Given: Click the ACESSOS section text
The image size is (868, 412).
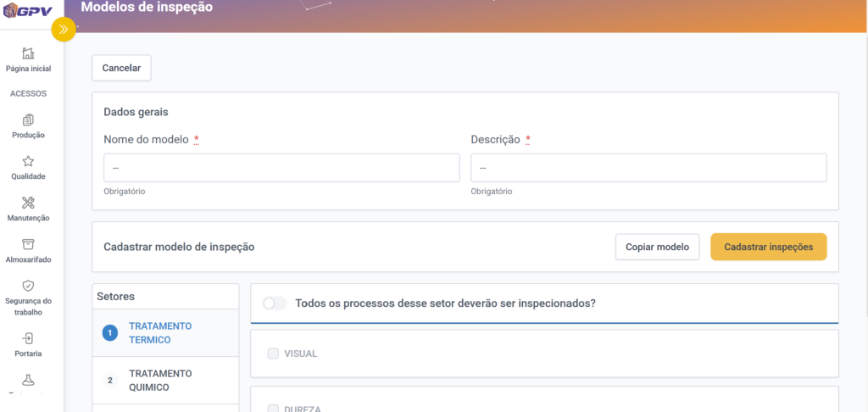Looking at the screenshot, I should point(28,93).
